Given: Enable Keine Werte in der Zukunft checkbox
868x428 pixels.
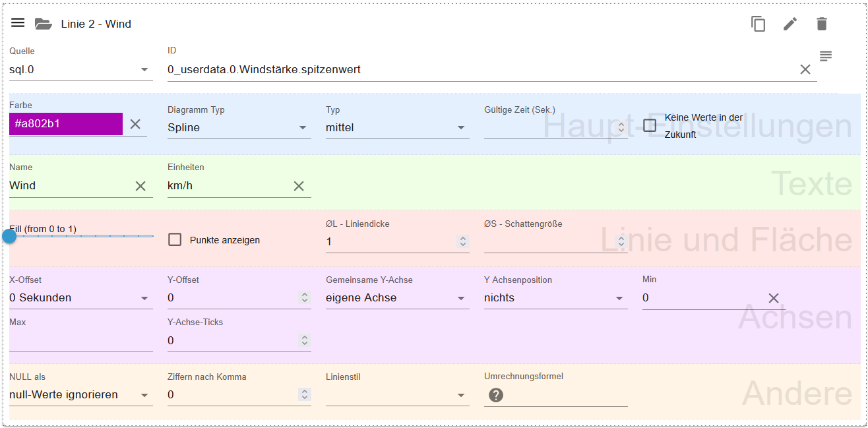Looking at the screenshot, I should pyautogui.click(x=650, y=125).
